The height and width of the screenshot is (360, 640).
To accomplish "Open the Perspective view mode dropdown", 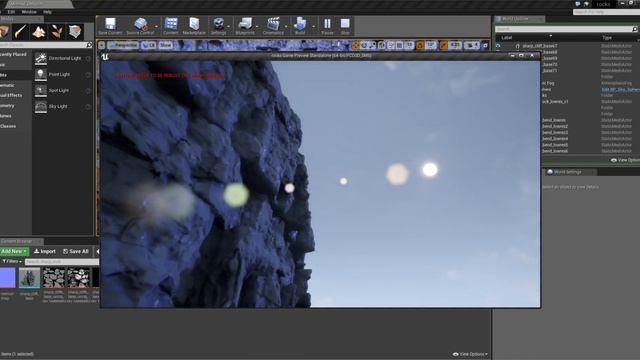I will pyautogui.click(x=123, y=45).
